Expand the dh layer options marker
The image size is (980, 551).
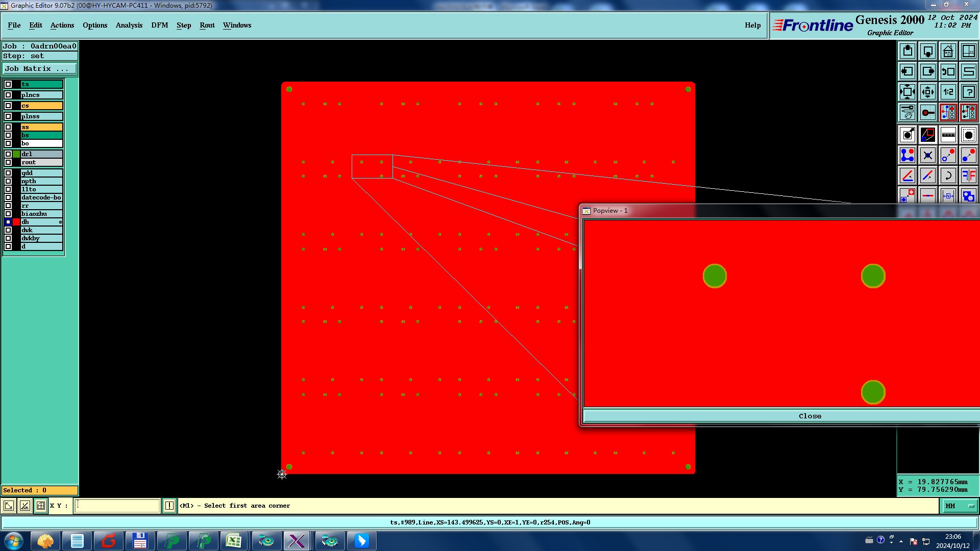coord(60,222)
